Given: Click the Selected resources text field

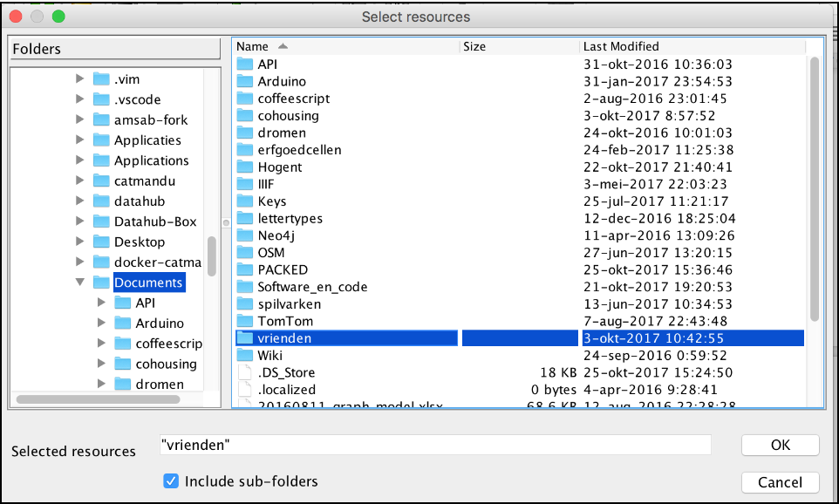Looking at the screenshot, I should point(435,445).
